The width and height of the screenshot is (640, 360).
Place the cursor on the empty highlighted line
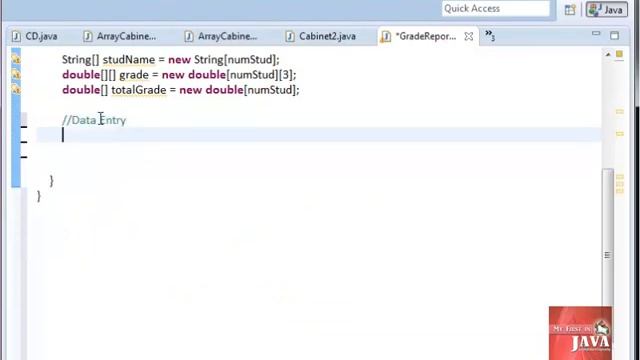point(318,135)
